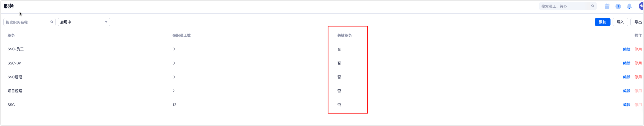Click the 关键职务 column header

(344, 35)
